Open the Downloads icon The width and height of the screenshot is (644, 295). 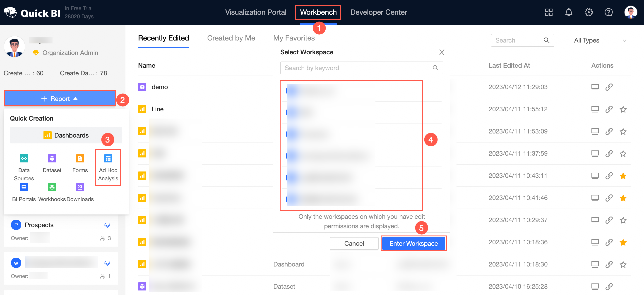(80, 188)
